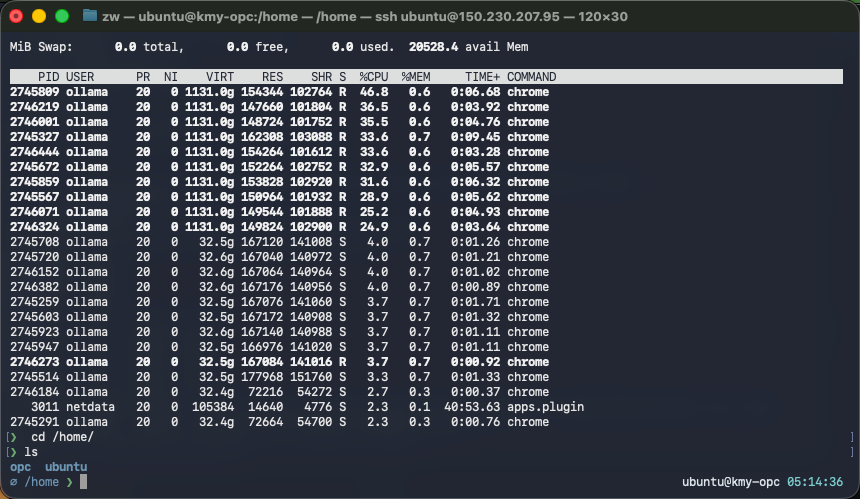Click the window title ssh ubuntu@150.230.207.95
The image size is (860, 499).
(x=467, y=16)
